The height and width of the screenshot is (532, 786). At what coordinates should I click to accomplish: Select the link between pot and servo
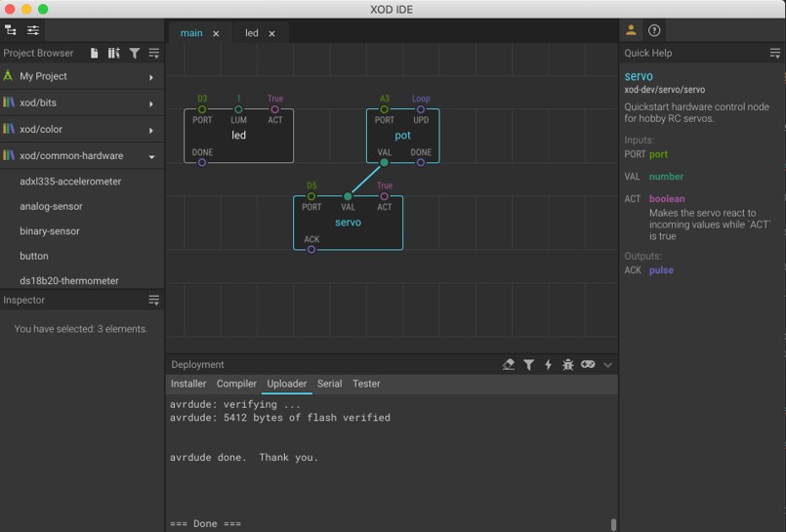[366, 180]
